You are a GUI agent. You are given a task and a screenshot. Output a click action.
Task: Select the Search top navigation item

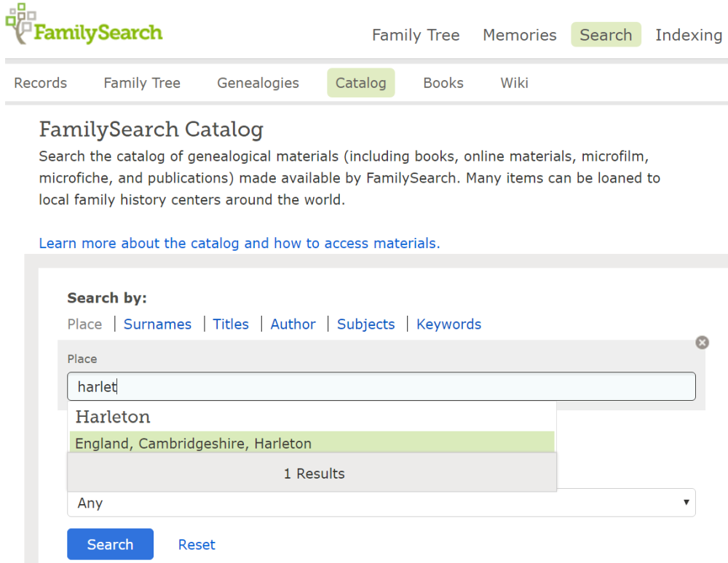click(605, 35)
